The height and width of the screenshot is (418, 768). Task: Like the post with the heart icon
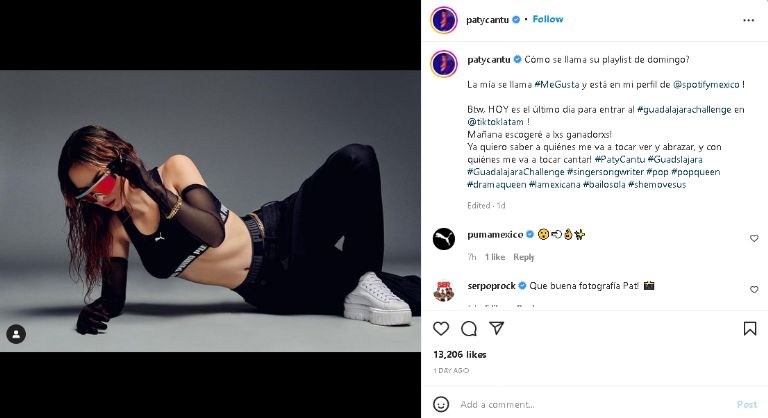pos(441,328)
